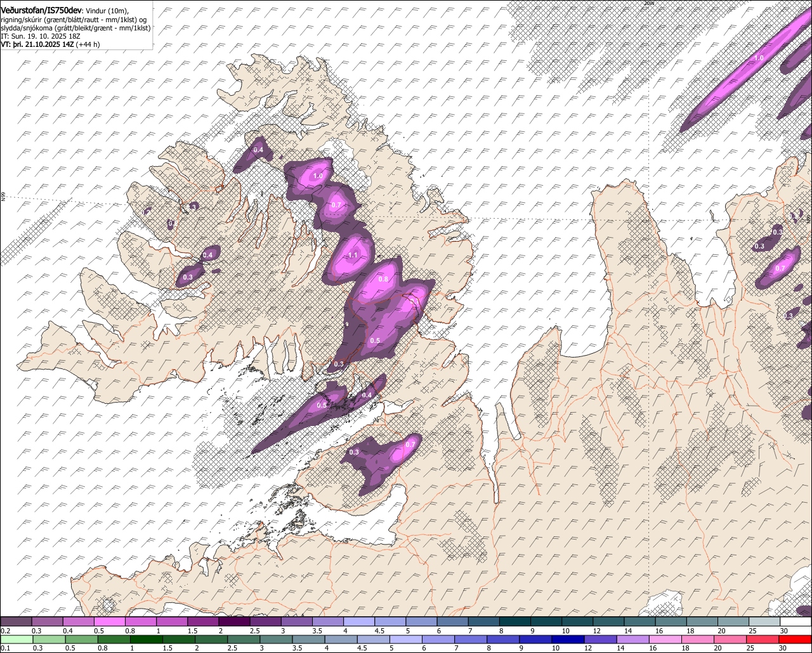Click upper swatch between 12 and 14
The height and width of the screenshot is (653, 812).
609,621
